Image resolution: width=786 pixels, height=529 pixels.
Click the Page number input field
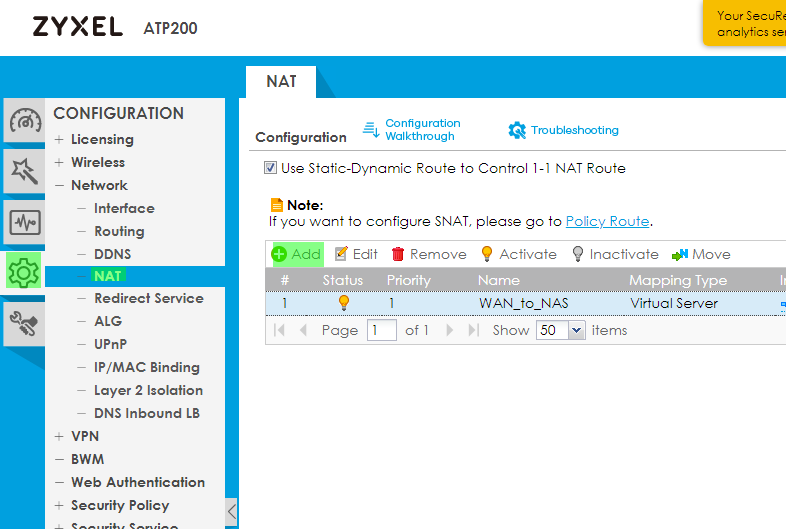[x=381, y=330]
